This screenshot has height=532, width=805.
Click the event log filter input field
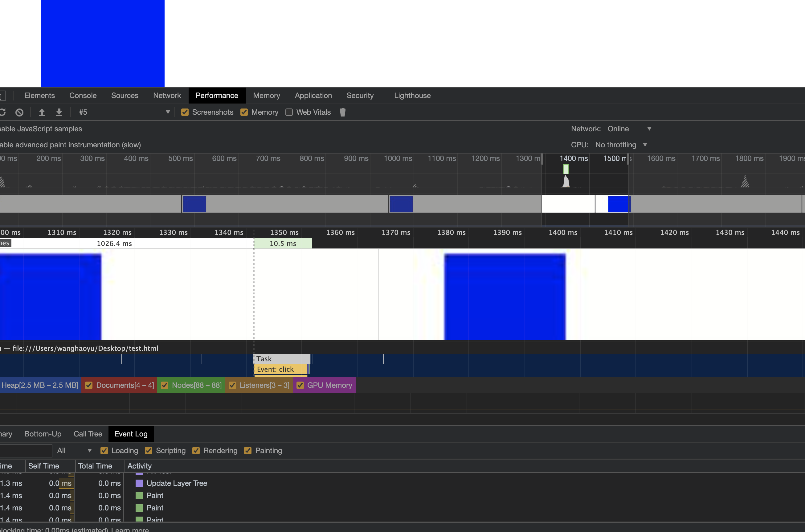tap(26, 451)
